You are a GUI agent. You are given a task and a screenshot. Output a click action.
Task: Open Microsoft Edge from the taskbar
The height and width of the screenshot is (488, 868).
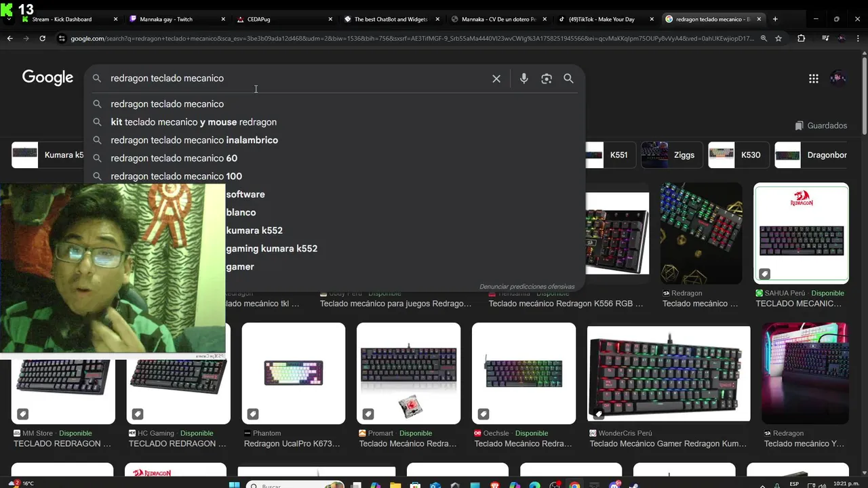(534, 485)
